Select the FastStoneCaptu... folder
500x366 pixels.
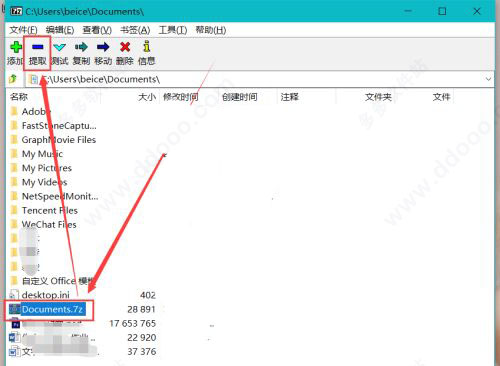point(59,126)
